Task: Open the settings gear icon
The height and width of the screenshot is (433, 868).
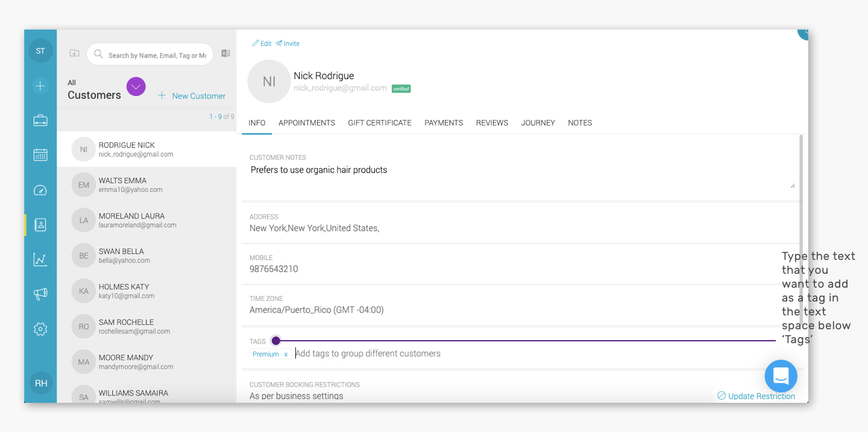Action: (40, 329)
